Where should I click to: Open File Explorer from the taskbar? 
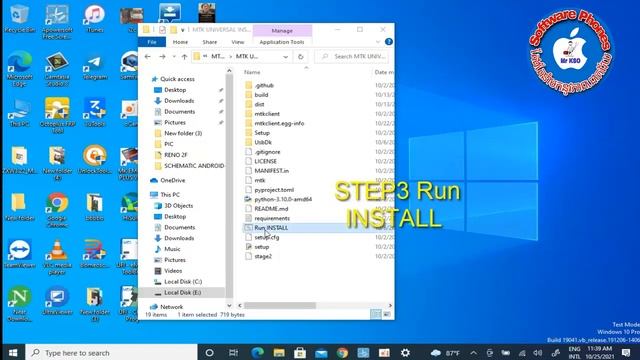[279, 353]
